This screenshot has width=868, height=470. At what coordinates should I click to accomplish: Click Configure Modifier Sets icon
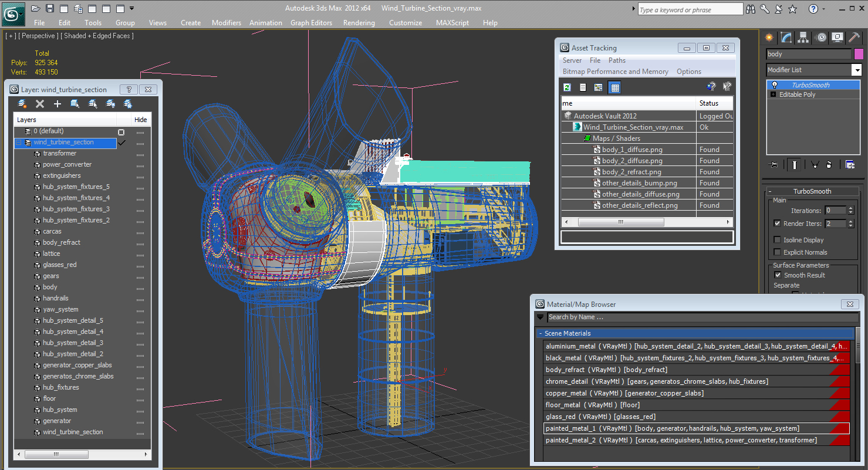(x=850, y=165)
